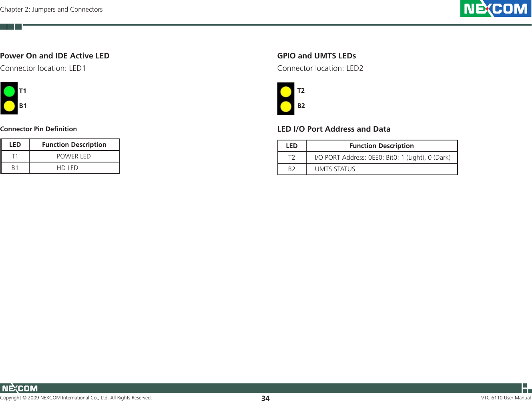
Task: Select the 'Connector location: LED2' text
Action: (320, 68)
